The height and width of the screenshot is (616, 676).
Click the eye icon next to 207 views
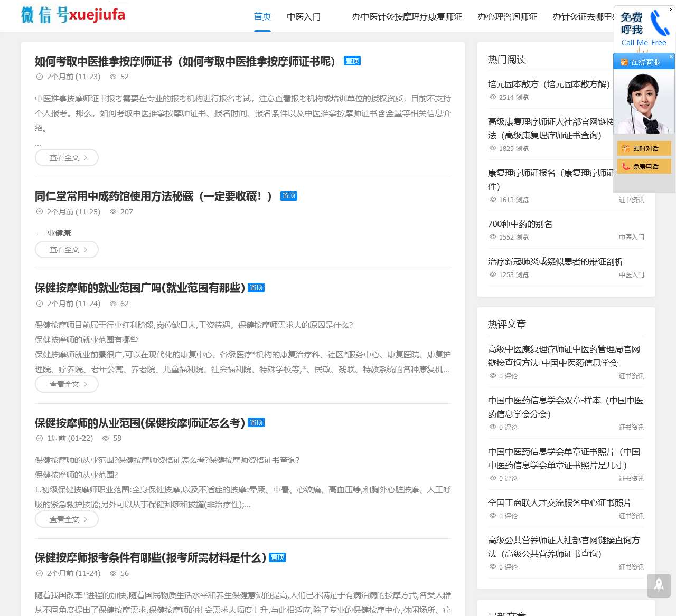coord(113,212)
